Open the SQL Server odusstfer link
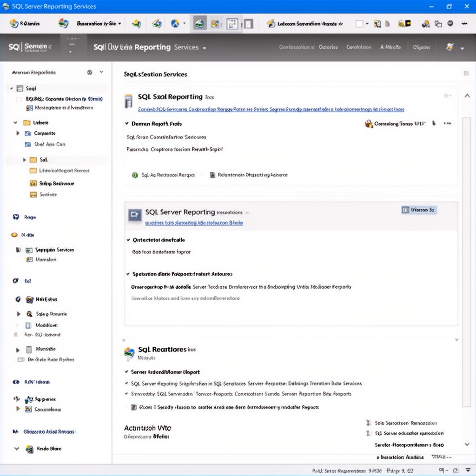 pos(409,433)
